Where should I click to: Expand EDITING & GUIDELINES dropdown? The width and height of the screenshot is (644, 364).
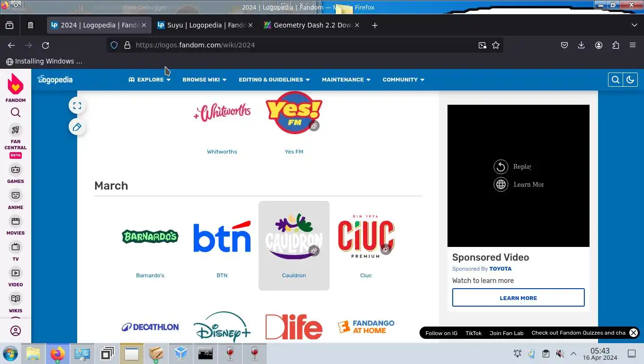click(x=274, y=80)
